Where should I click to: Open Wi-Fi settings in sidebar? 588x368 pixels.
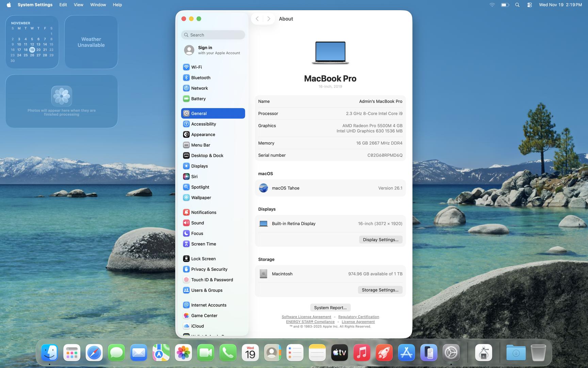pyautogui.click(x=196, y=67)
